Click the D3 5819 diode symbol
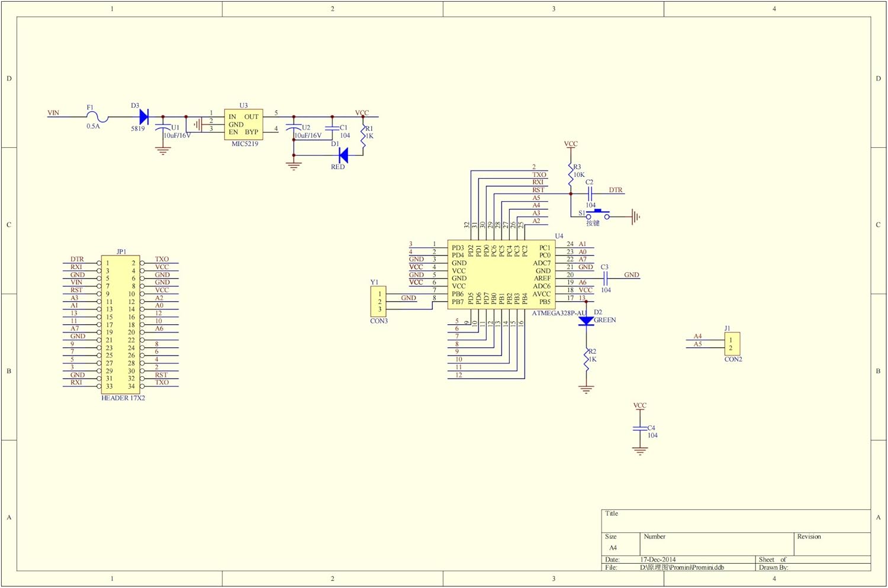 143,117
